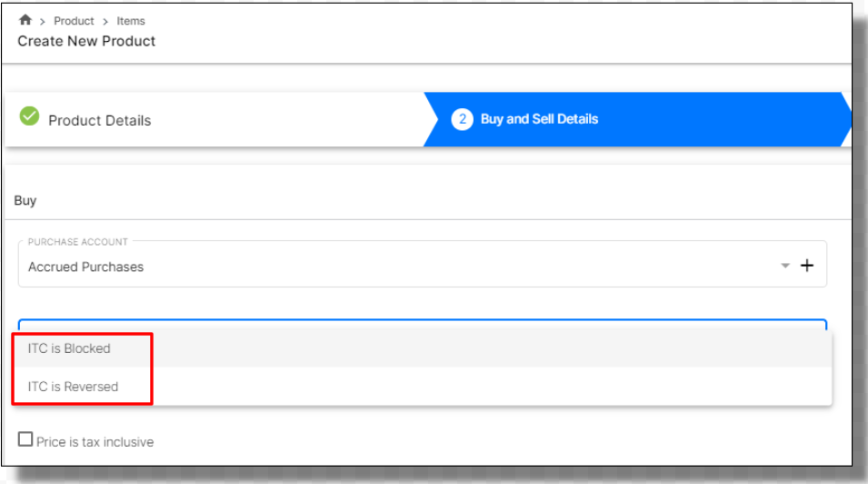This screenshot has height=484, width=868.
Task: Click the Buy section header
Action: [x=25, y=200]
